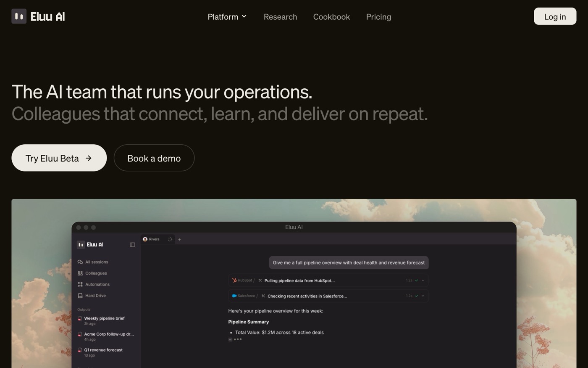Viewport: 588px width, 368px height.
Task: Click the Pipeline Summary heading
Action: click(249, 322)
